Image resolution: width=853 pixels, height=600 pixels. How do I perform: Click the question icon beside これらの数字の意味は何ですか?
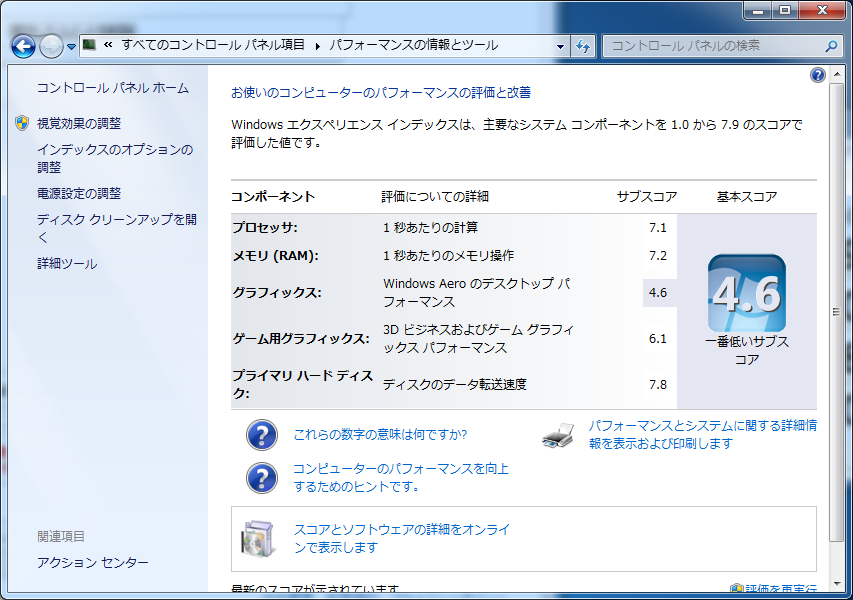point(262,435)
